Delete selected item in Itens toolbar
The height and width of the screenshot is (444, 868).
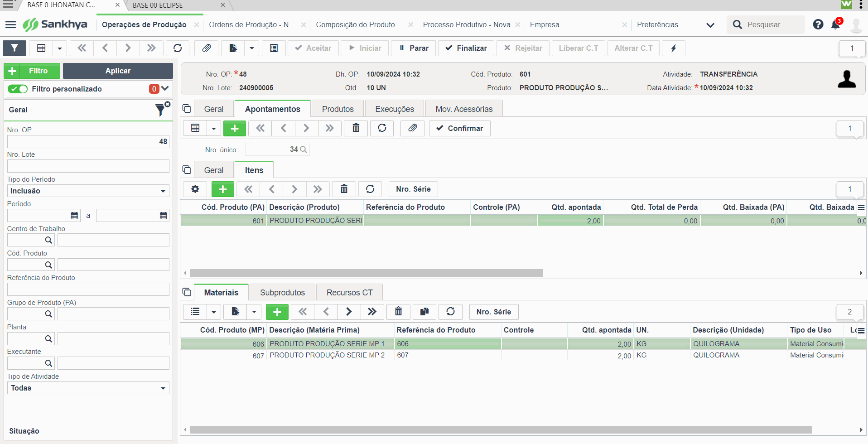coord(344,189)
